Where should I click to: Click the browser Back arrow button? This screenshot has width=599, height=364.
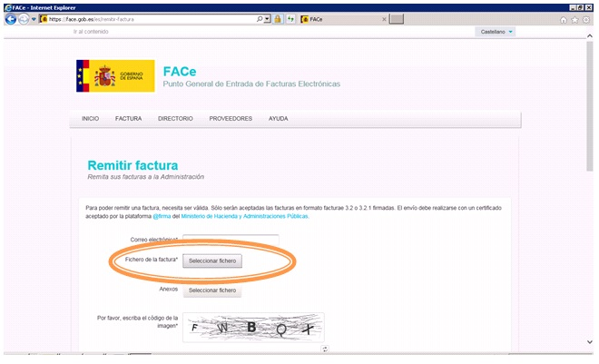[x=11, y=19]
